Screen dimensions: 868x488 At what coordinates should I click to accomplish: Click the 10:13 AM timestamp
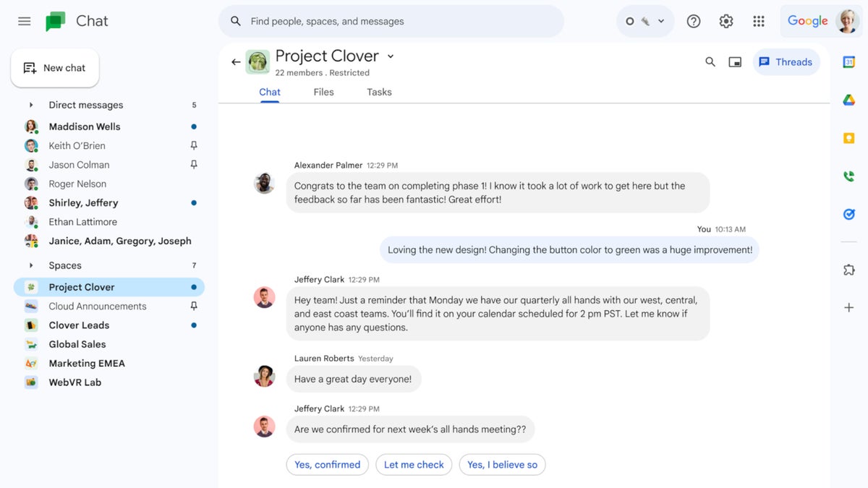(x=730, y=229)
